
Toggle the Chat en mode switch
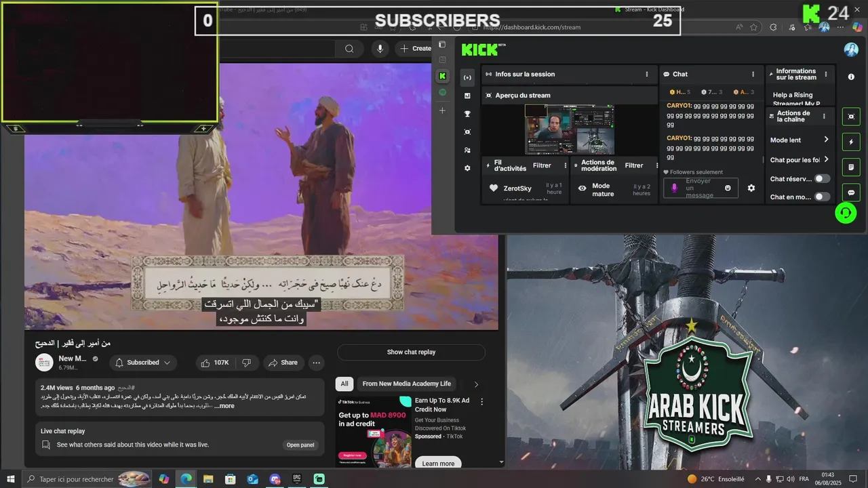pyautogui.click(x=822, y=197)
